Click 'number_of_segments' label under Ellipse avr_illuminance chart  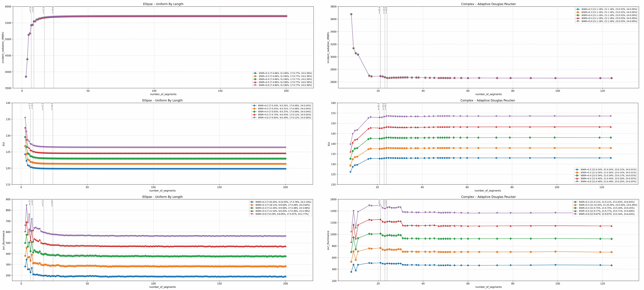pos(163,287)
